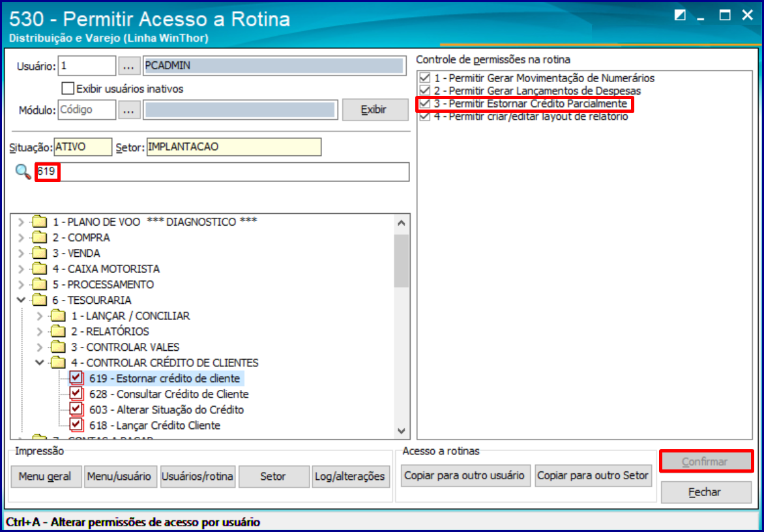764x532 pixels.
Task: Click the CAIXA MOTORISTA folder icon
Action: click(x=40, y=269)
